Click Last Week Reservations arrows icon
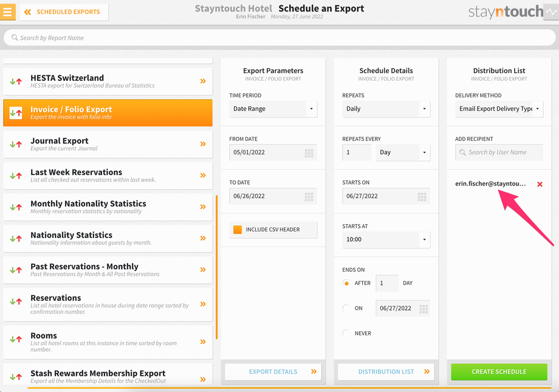Viewport: 559px width, 392px height. tap(16, 176)
